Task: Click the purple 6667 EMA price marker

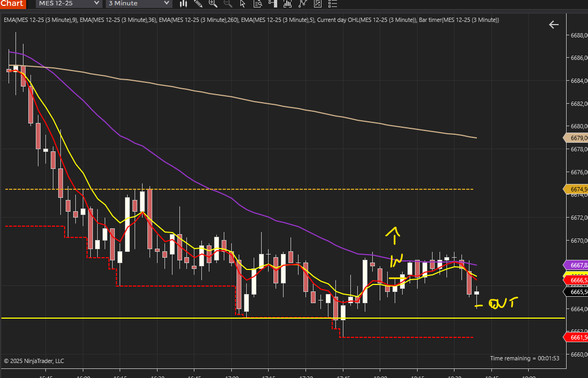Action: [x=576, y=265]
